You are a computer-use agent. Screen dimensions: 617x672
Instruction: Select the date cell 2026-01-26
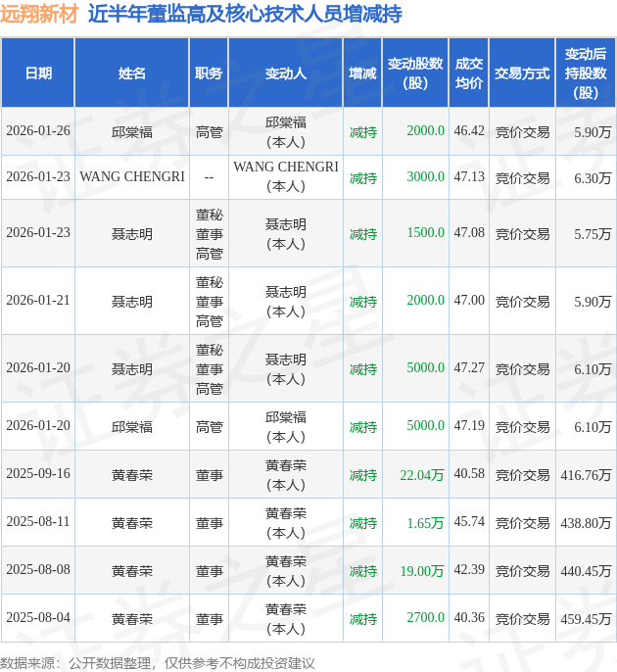38,130
